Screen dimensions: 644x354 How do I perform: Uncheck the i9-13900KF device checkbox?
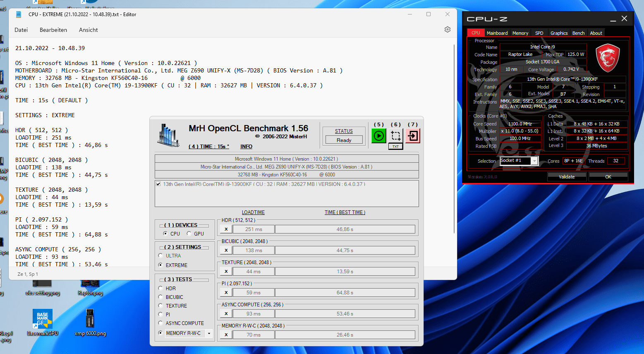click(x=158, y=184)
